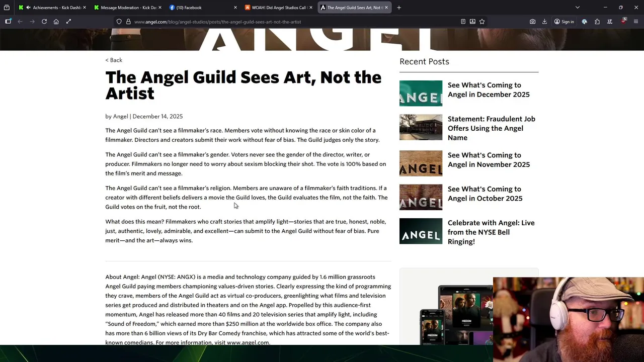Viewport: 644px width, 362px height.
Task: Close the Facebook tab
Action: click(235, 8)
